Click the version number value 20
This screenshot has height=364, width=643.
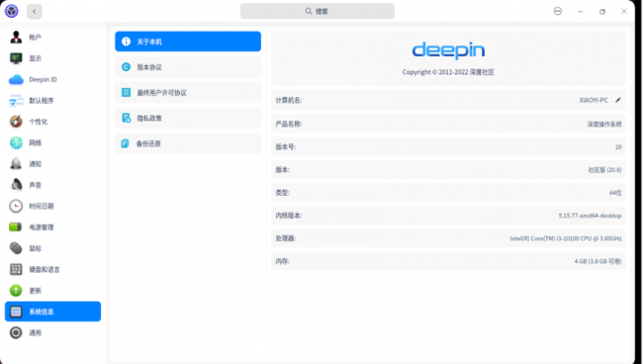tap(618, 146)
